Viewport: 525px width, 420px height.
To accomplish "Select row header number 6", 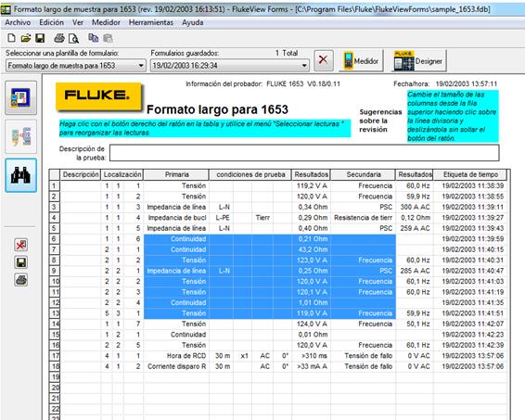I will [x=55, y=239].
